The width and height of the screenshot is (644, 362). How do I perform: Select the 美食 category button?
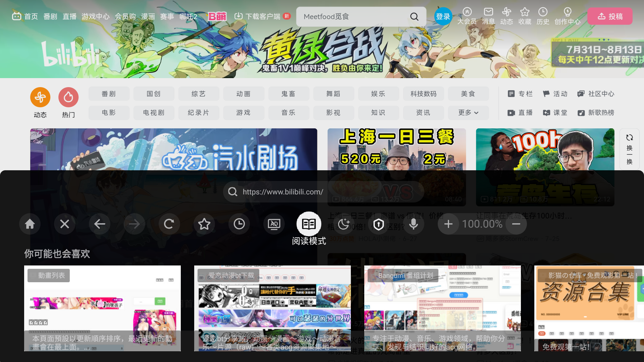pos(468,94)
